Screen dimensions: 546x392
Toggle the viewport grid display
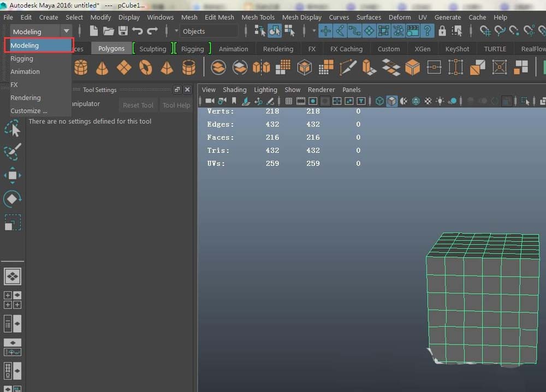(289, 101)
